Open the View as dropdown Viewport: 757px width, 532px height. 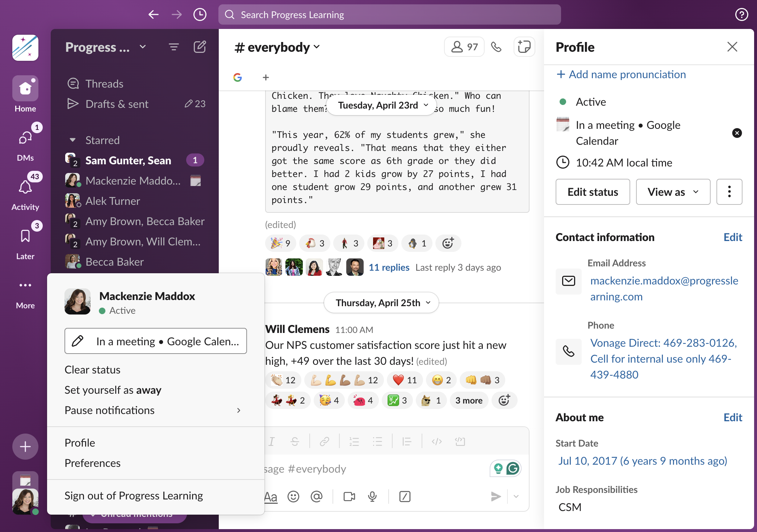(673, 192)
